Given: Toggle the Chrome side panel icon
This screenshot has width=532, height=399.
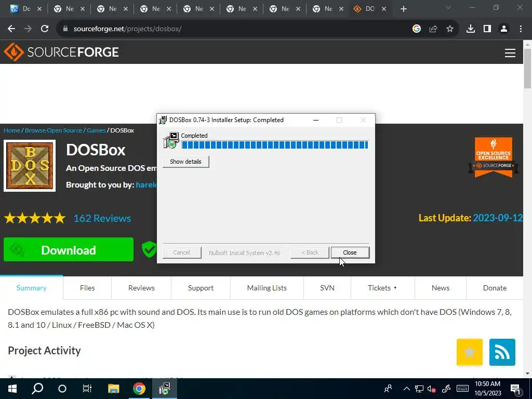Looking at the screenshot, I should click(x=487, y=29).
